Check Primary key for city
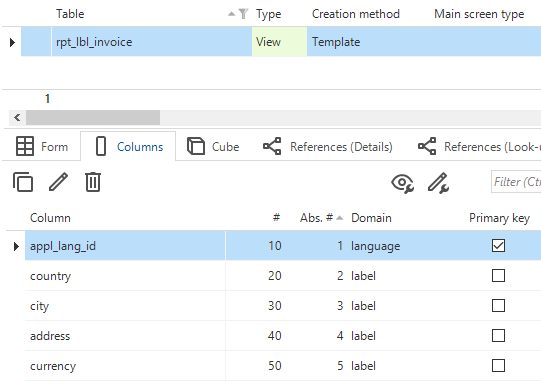 498,306
